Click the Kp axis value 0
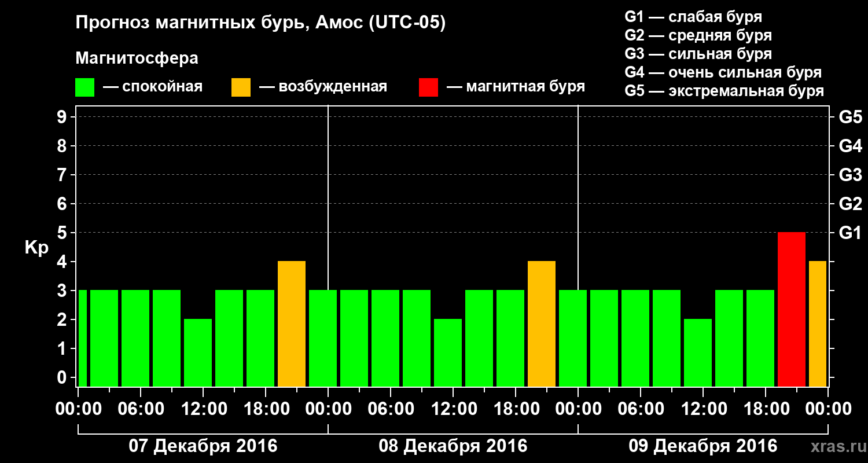Image resolution: width=868 pixels, height=463 pixels. [63, 377]
